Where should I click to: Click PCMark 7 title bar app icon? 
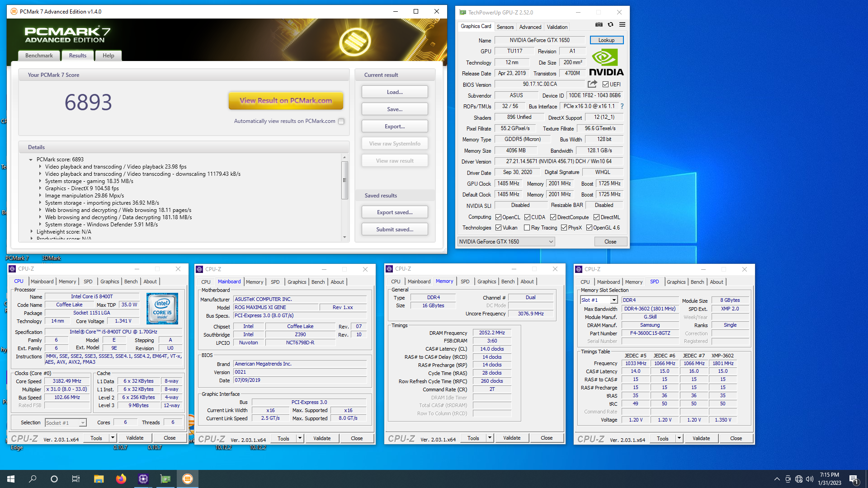point(14,11)
